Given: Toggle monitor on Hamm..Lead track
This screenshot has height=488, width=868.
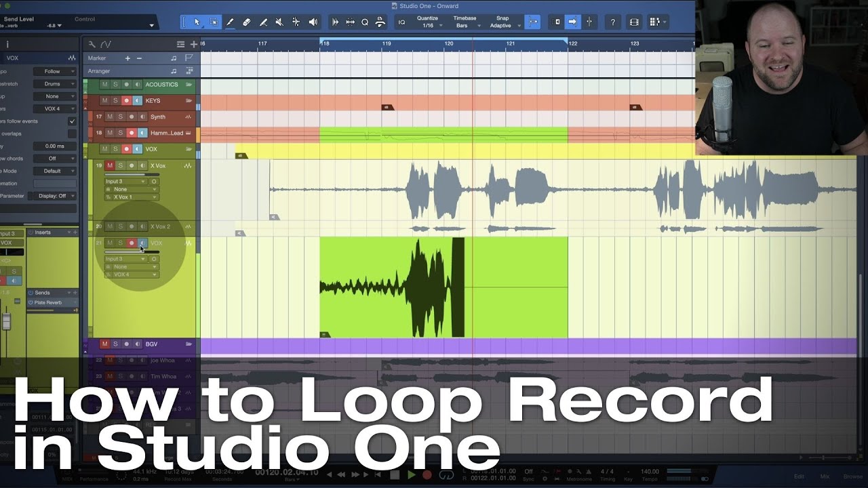Looking at the screenshot, I should pos(142,133).
